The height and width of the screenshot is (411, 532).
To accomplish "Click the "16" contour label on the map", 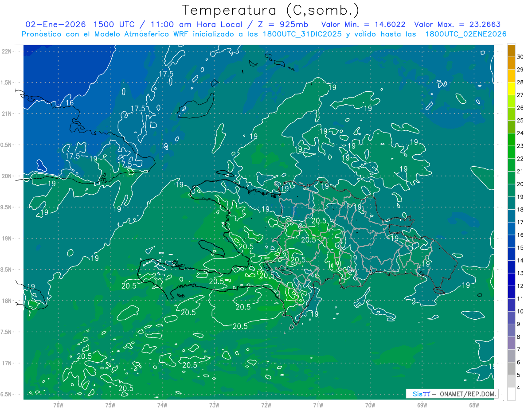I will [70, 103].
